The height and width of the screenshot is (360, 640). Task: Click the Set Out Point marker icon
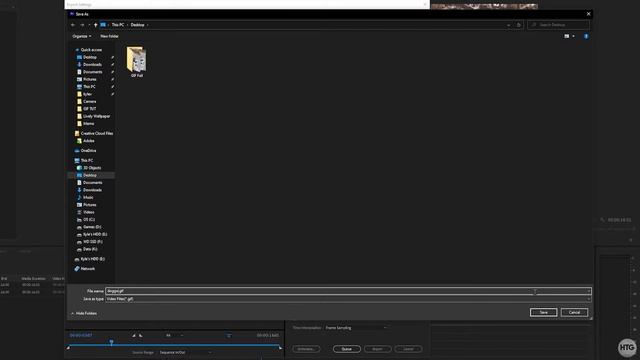click(x=141, y=336)
